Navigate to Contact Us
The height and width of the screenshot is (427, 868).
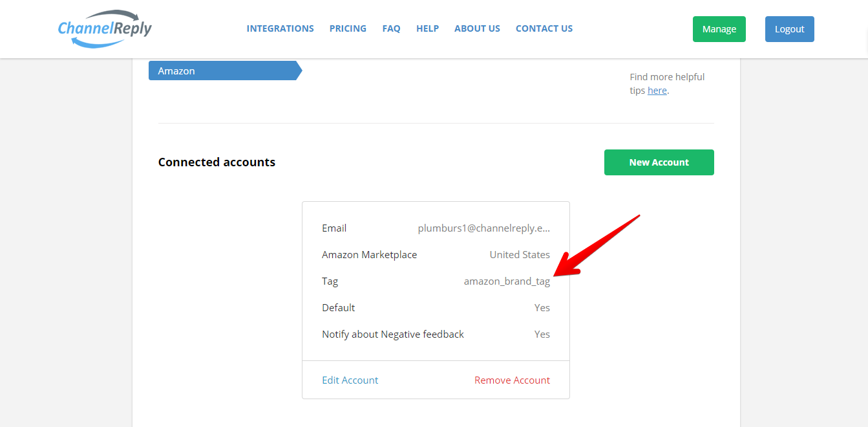click(544, 28)
